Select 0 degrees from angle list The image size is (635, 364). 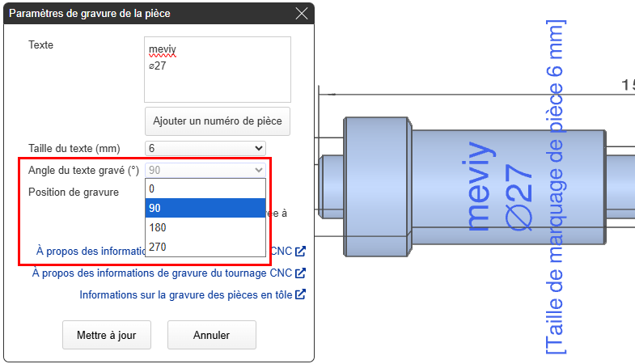[x=205, y=188]
